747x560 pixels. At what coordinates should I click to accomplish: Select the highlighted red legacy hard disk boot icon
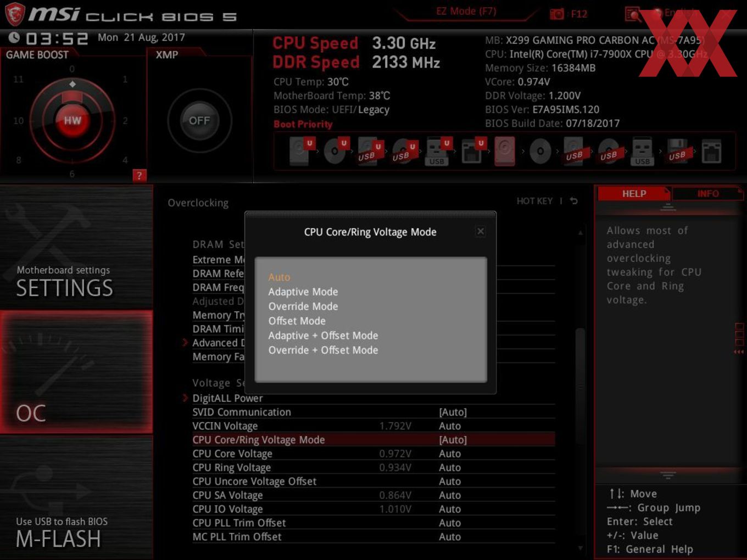pyautogui.click(x=505, y=151)
